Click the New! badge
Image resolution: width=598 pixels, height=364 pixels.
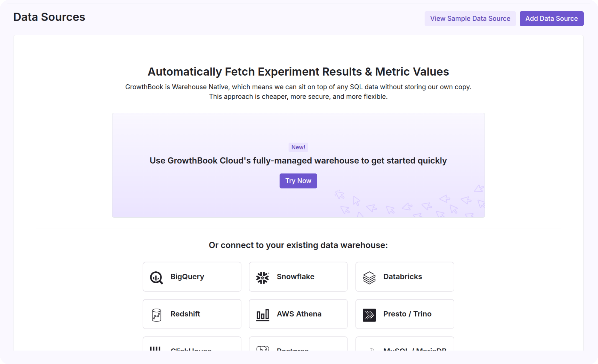[x=298, y=147]
